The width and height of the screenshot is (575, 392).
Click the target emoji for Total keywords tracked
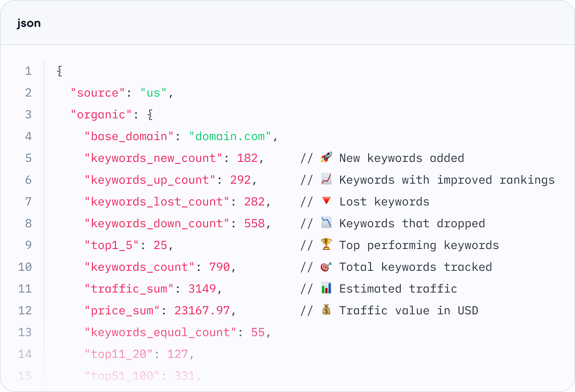pyautogui.click(x=326, y=267)
